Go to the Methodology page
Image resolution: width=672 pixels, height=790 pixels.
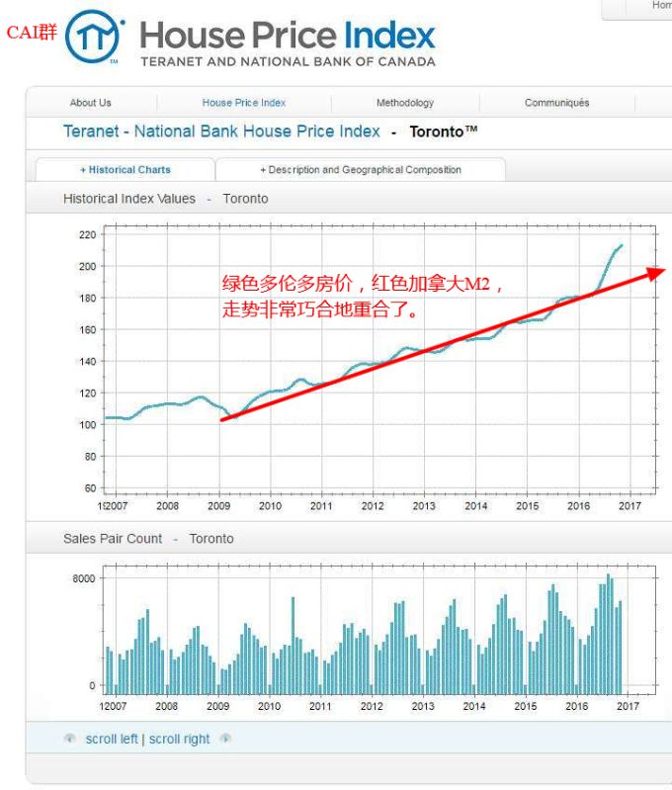pyautogui.click(x=405, y=103)
